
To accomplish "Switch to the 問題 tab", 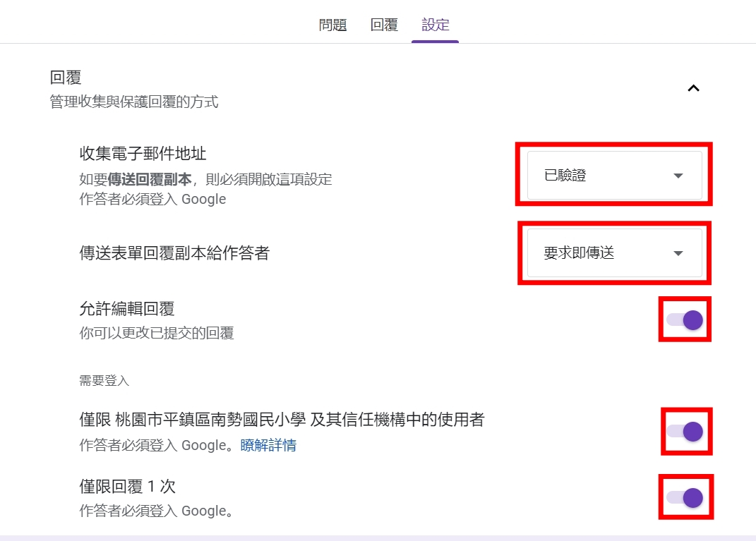I will (332, 25).
